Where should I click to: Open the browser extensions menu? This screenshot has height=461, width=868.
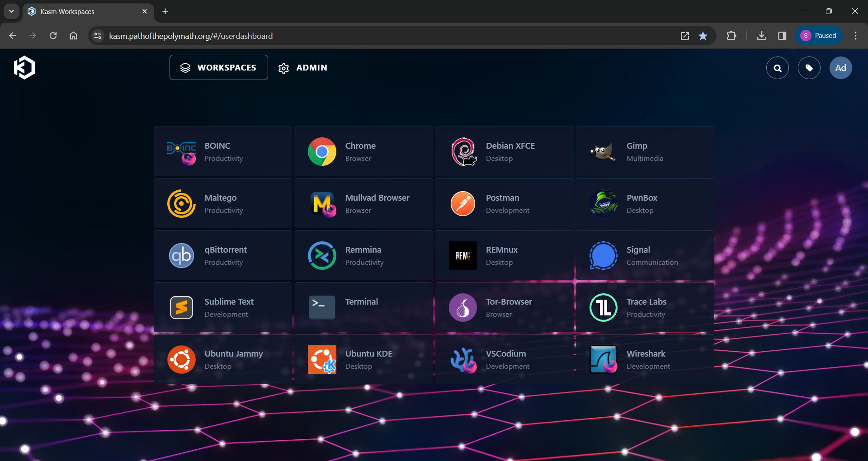pyautogui.click(x=731, y=36)
